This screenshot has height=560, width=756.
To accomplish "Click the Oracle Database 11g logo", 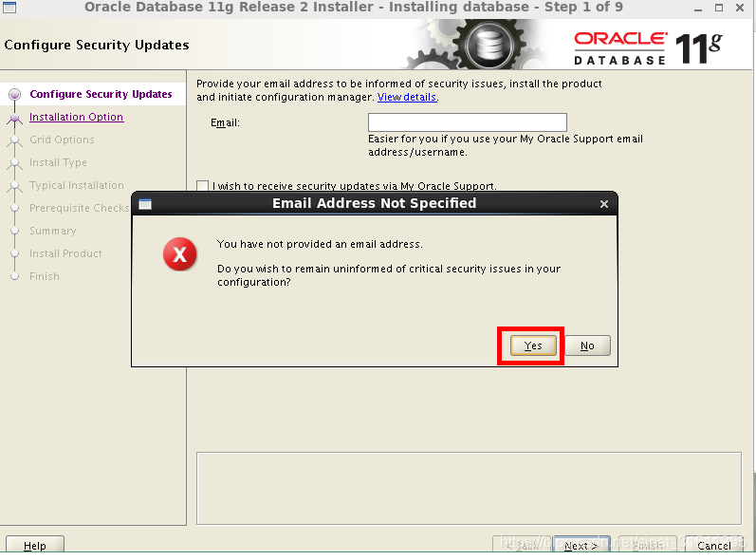I will (648, 47).
